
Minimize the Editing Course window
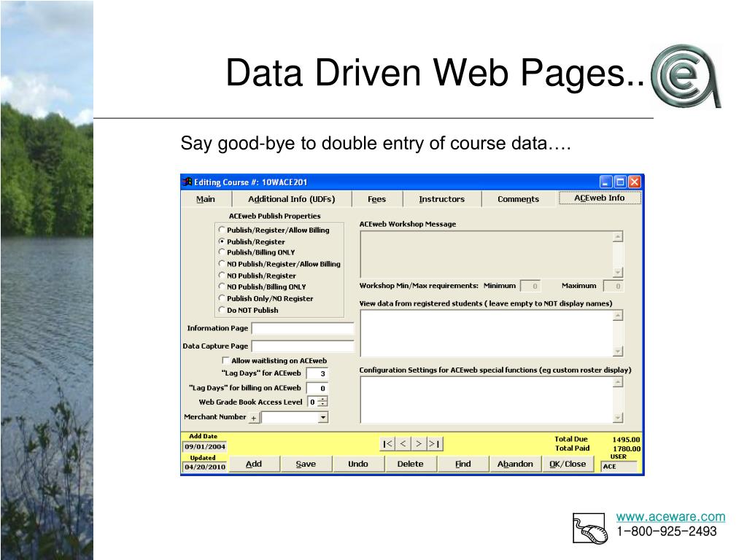pyautogui.click(x=605, y=182)
